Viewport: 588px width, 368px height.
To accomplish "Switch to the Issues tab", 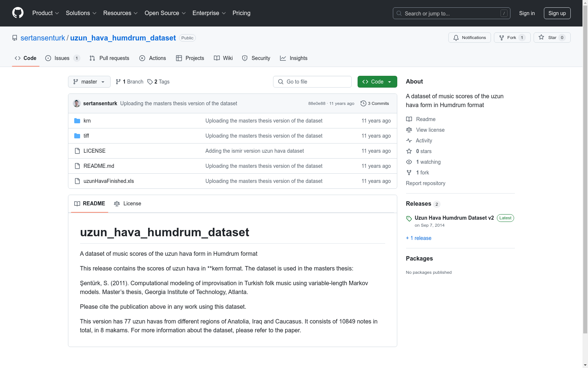I will click(62, 58).
